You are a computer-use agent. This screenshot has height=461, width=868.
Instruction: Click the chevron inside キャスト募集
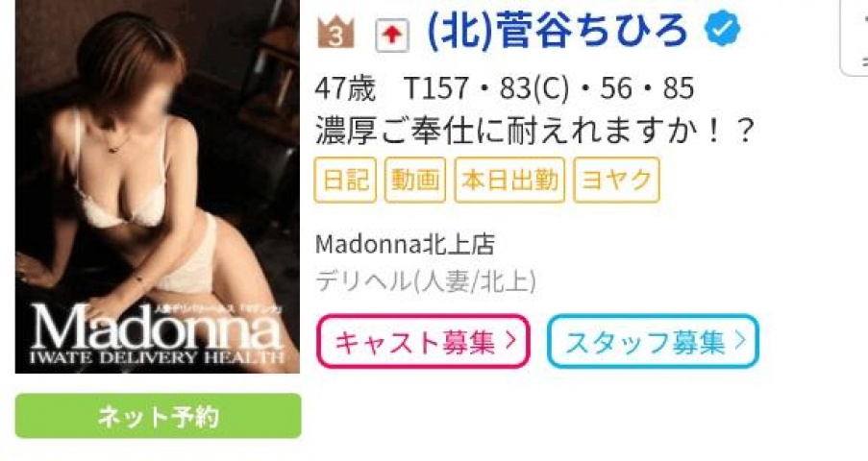511,340
